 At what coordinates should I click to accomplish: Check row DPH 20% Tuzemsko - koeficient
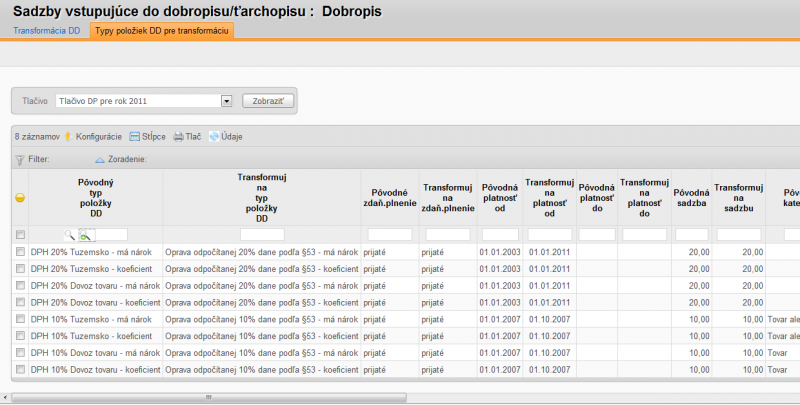(x=20, y=268)
